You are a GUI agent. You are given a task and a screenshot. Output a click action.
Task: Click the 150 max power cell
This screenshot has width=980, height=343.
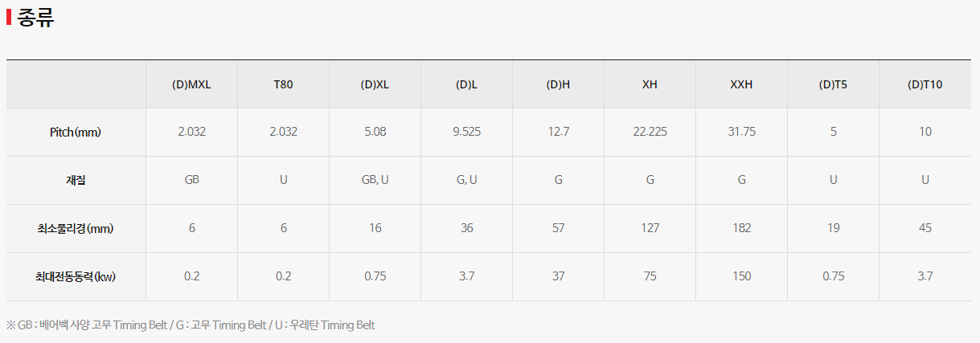741,277
